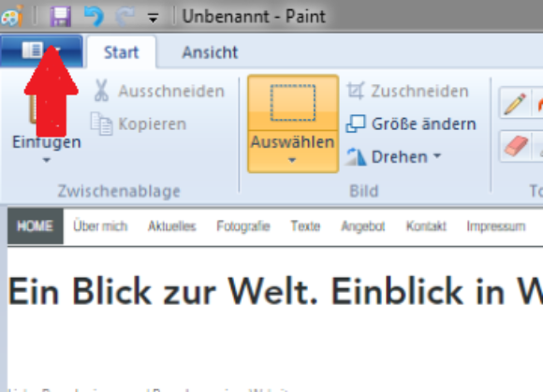The height and width of the screenshot is (392, 543).
Task: Select the Pencil tool
Action: pyautogui.click(x=515, y=104)
